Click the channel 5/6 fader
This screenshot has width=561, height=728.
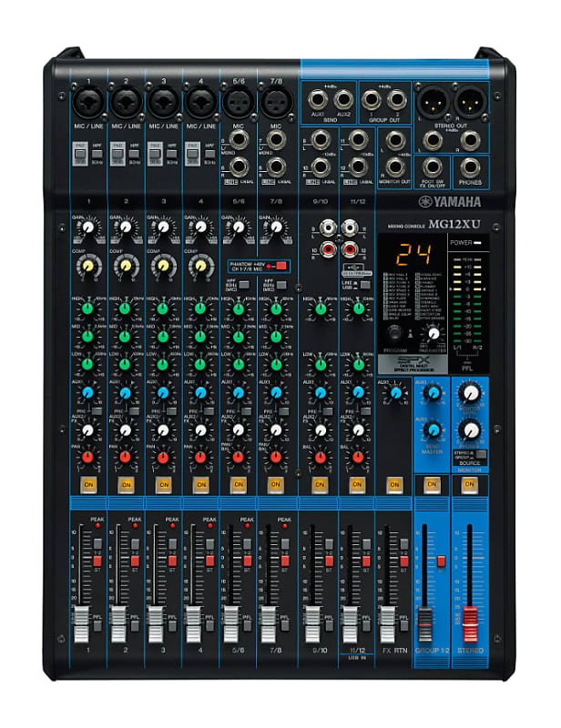(231, 623)
